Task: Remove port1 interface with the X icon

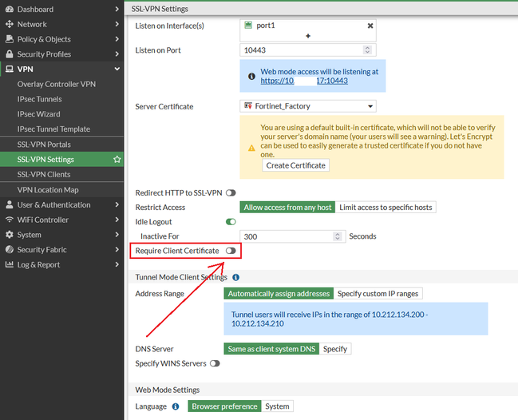Action: (x=370, y=26)
